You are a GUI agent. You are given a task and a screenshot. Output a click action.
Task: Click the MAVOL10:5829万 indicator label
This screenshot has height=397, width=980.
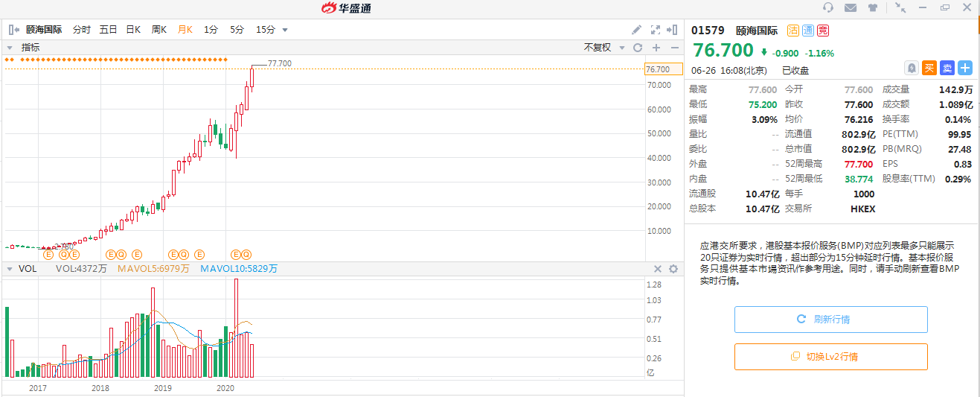(x=239, y=269)
